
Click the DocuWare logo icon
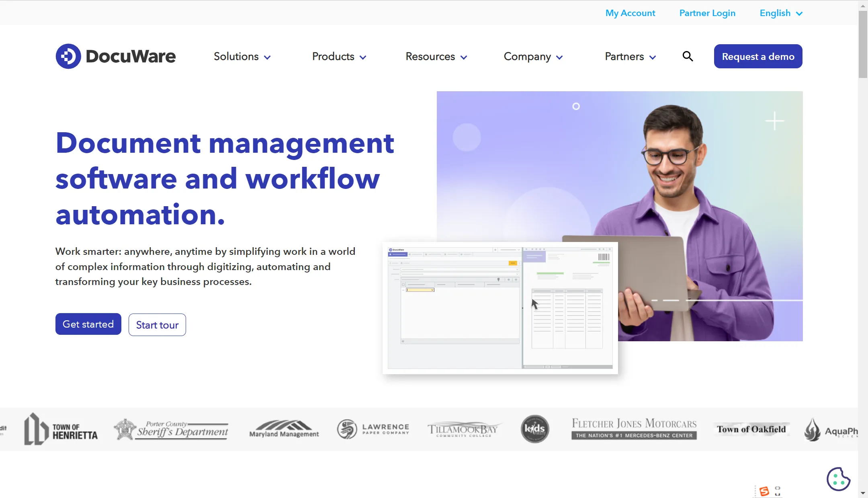(68, 56)
